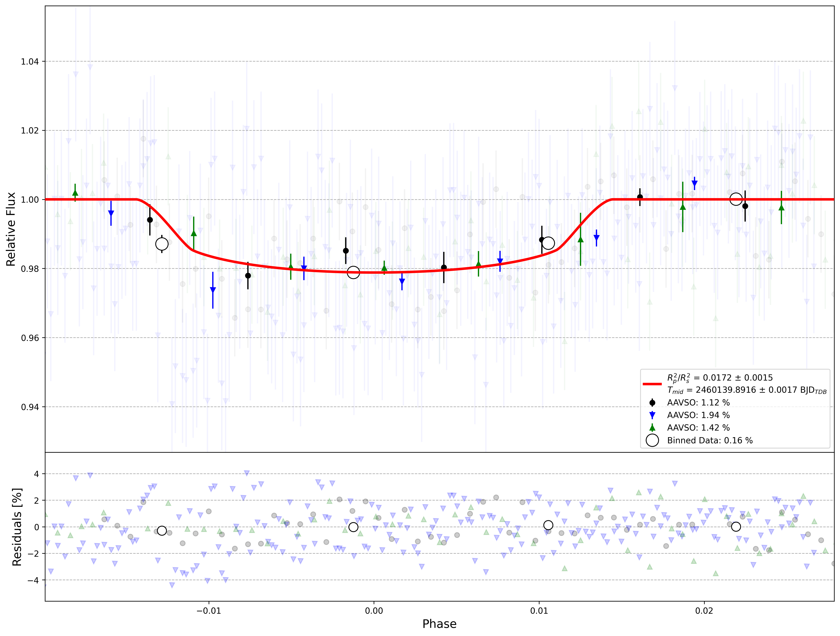Click the black circle legend marker
Screen dimensions: 840x636
click(x=652, y=402)
